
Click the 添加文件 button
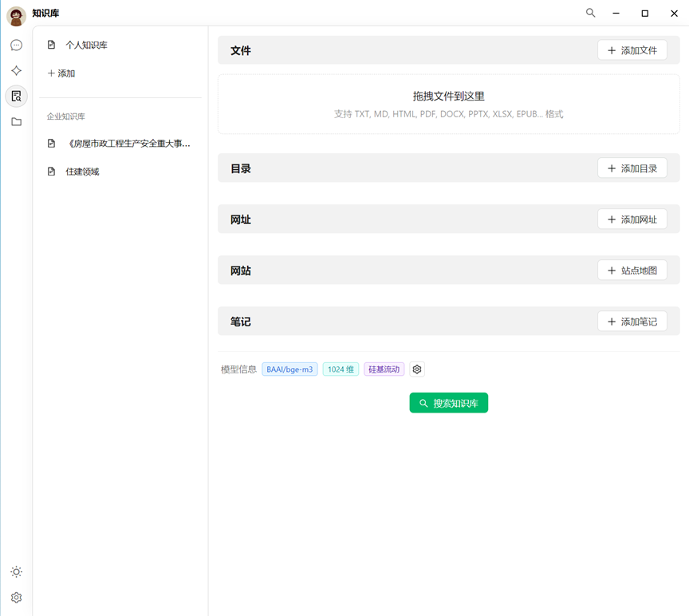click(632, 50)
